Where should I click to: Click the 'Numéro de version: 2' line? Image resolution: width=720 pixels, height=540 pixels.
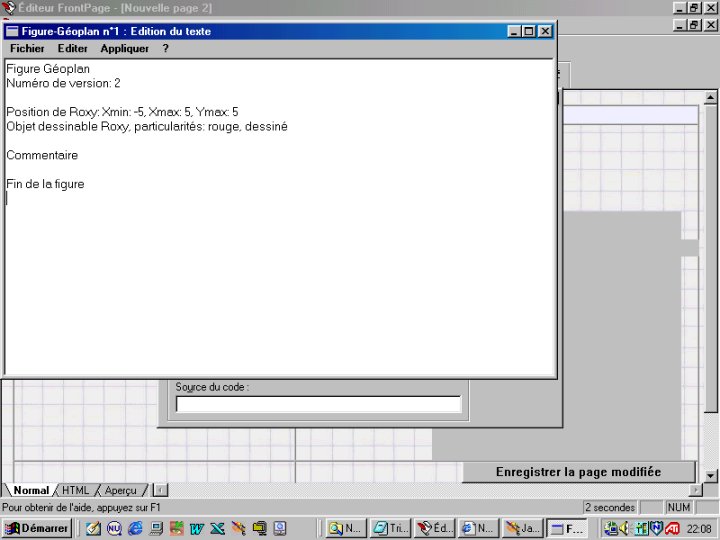tap(63, 83)
